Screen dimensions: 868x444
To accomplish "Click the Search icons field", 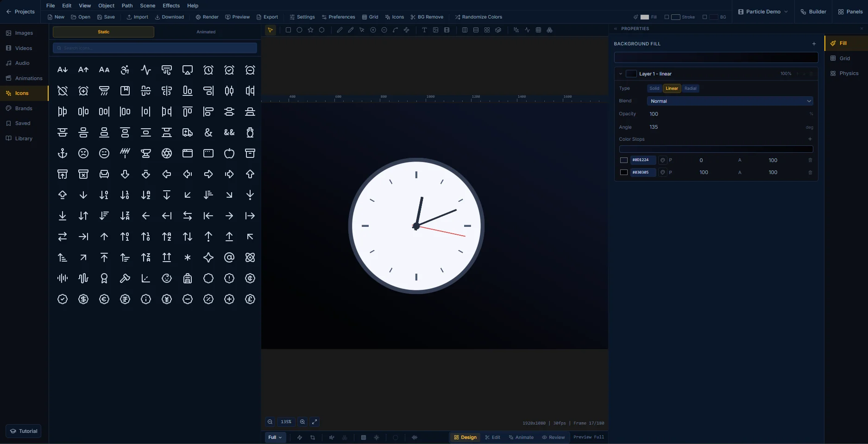I will click(x=155, y=48).
